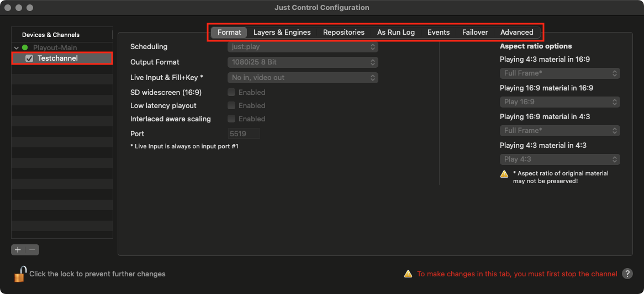
Task: Switch to the Format tab
Action: [x=229, y=33]
